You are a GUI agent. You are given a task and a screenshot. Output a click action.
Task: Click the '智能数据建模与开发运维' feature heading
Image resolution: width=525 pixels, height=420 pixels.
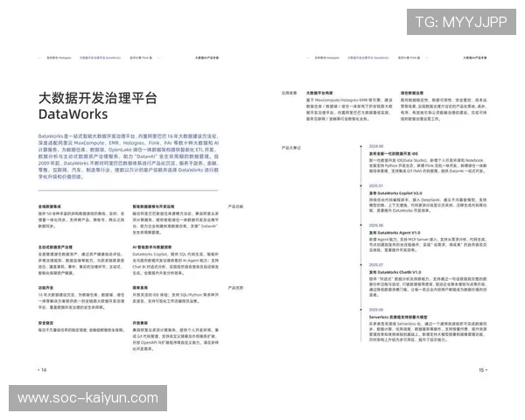coord(153,206)
